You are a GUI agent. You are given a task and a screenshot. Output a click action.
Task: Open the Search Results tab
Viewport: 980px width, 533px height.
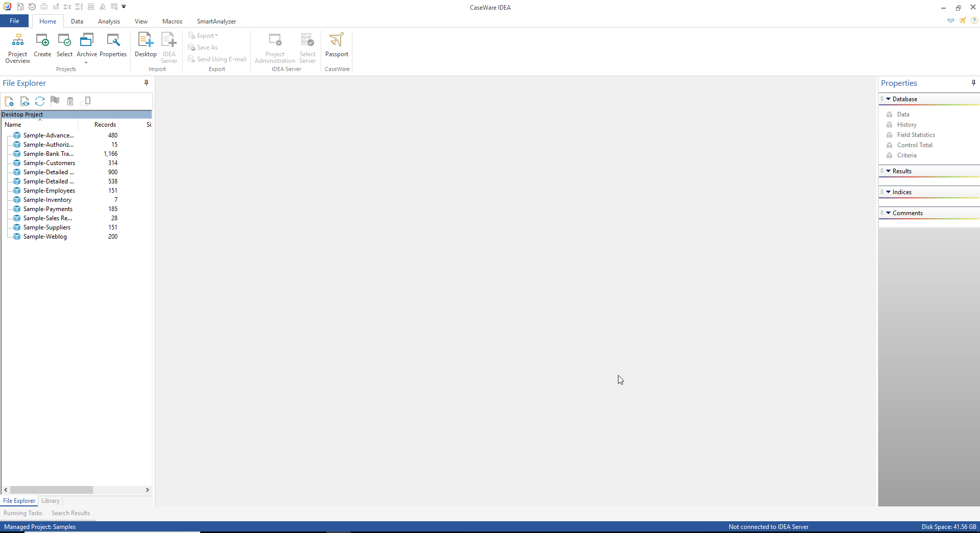70,513
